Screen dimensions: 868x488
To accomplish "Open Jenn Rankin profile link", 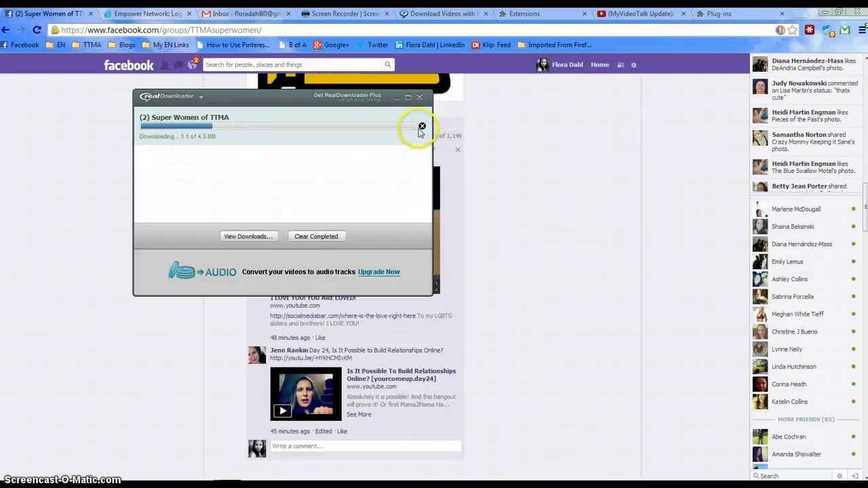I will click(x=289, y=350).
